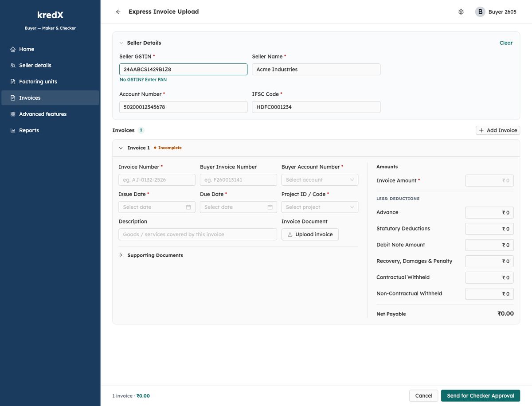Focus the Seller GSTIN field

[x=183, y=70]
